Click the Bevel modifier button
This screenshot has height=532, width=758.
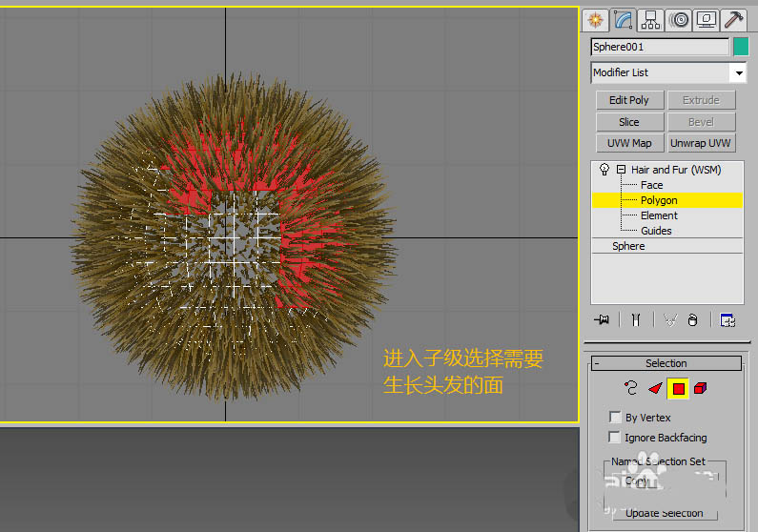click(x=701, y=122)
